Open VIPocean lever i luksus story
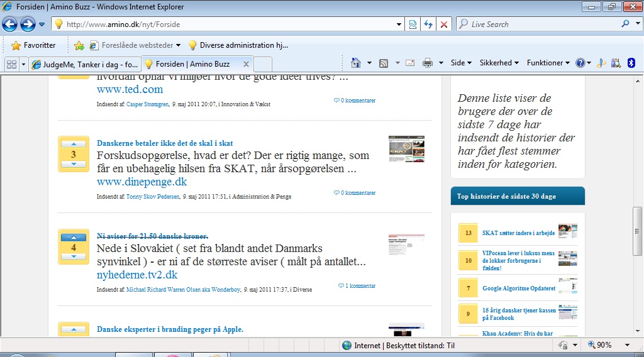Image resolution: width=644 pixels, height=357 pixels. click(x=518, y=261)
